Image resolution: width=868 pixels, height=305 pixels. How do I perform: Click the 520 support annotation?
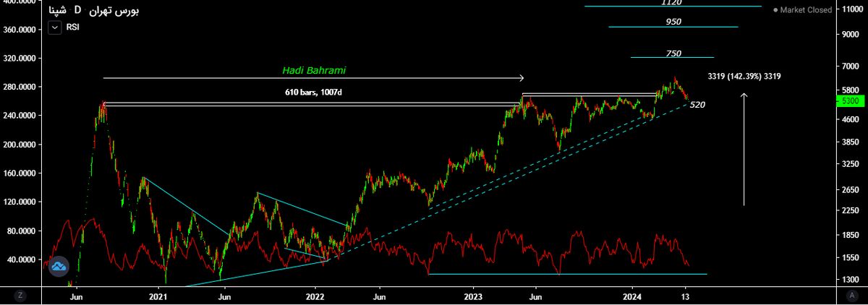click(697, 105)
